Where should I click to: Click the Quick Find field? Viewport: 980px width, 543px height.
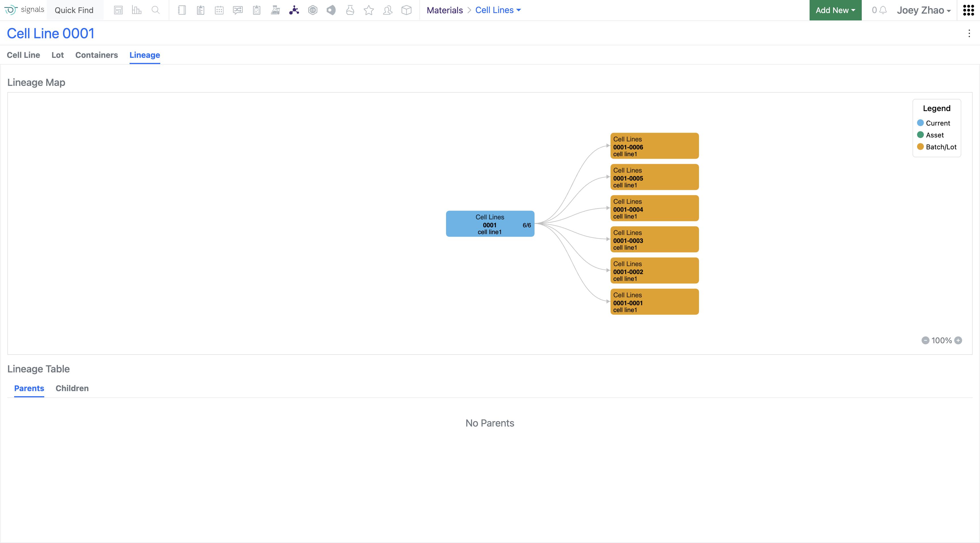[74, 10]
